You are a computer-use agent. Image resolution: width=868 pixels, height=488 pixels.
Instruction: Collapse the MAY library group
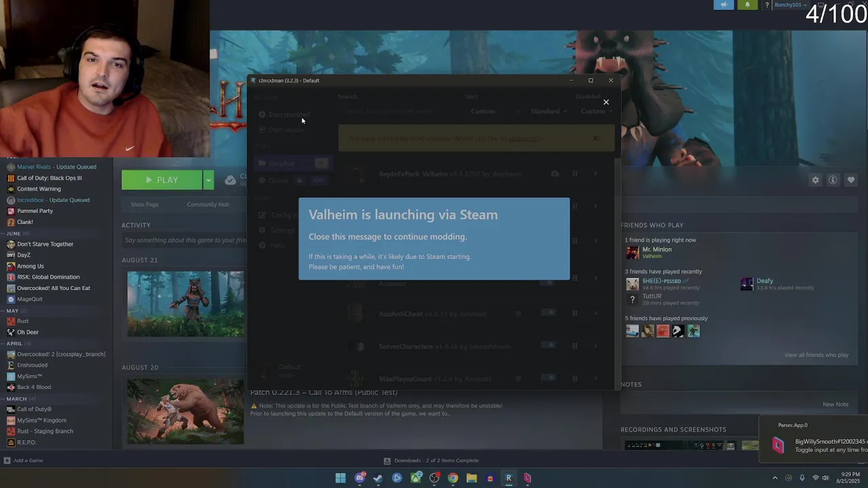pos(13,310)
